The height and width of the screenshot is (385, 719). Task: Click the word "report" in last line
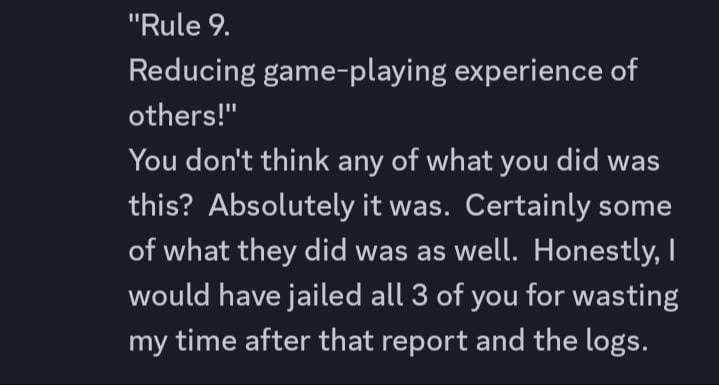coord(424,341)
